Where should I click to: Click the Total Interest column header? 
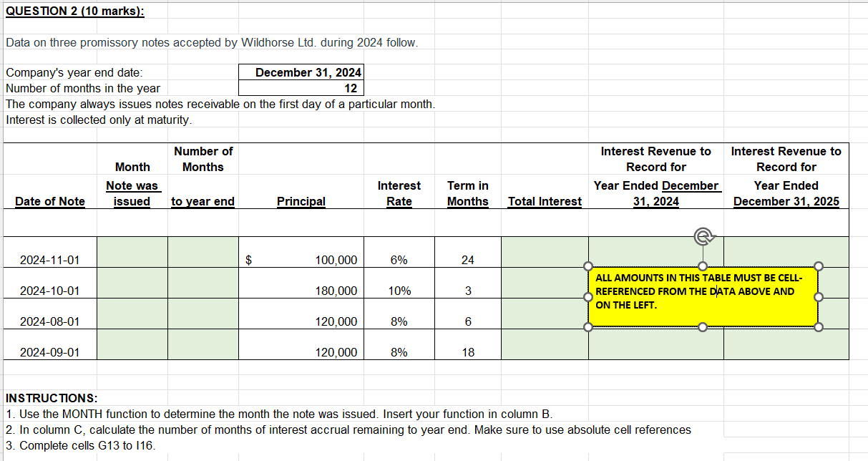(544, 201)
